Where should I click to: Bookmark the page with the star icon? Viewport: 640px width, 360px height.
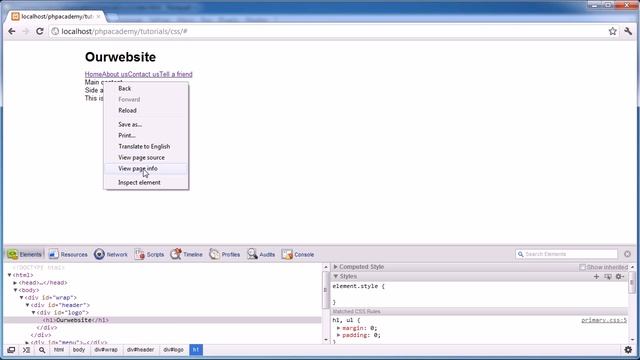pos(613,31)
